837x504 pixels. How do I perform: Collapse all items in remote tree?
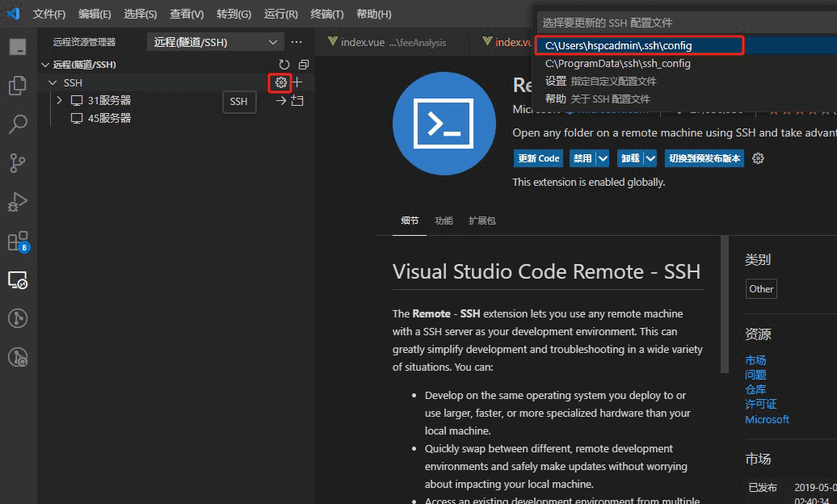pyautogui.click(x=303, y=65)
